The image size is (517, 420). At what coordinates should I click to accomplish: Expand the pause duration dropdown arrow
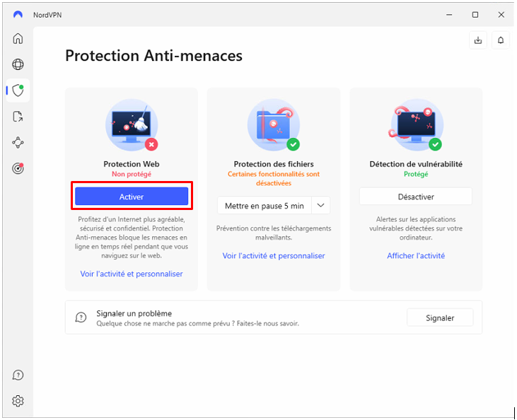320,206
